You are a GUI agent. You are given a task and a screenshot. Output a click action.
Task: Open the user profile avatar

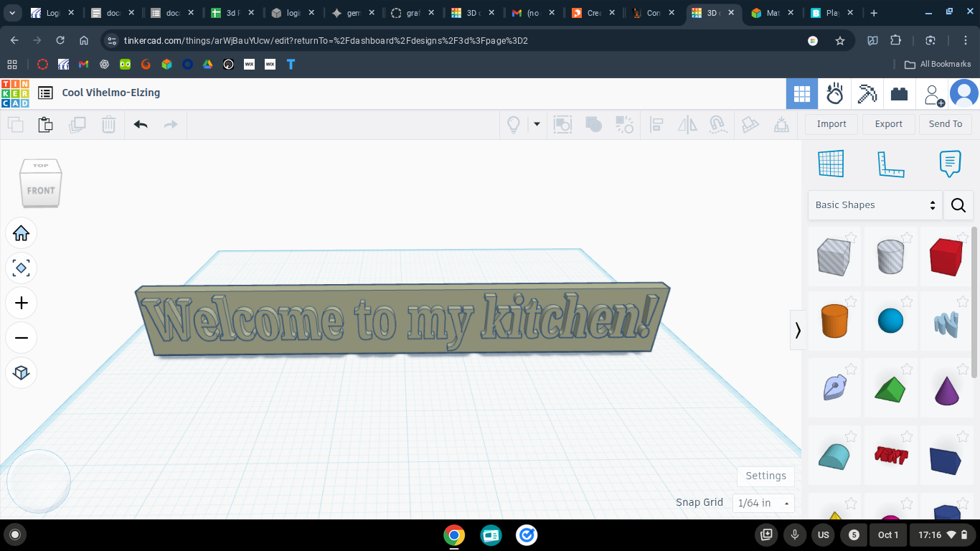[x=964, y=93]
